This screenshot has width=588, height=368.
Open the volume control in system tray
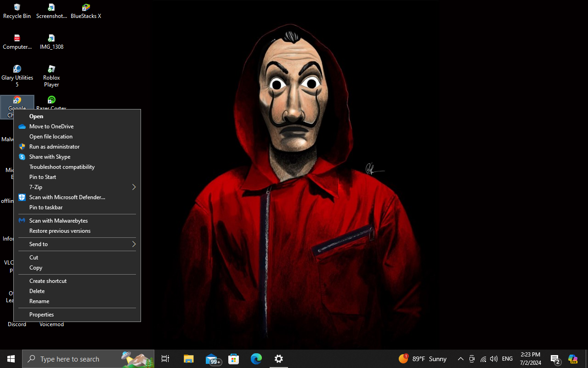(494, 359)
